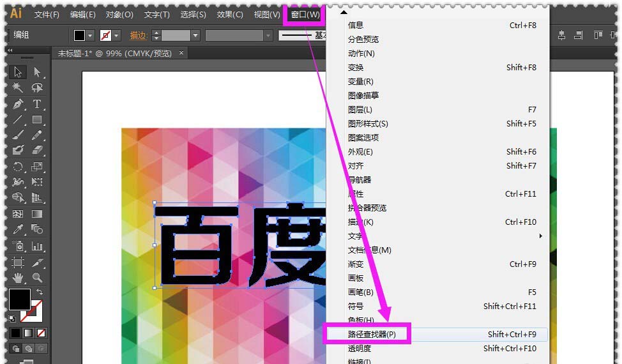Open control bar fill color swatch
The width and height of the screenshot is (622, 364).
[x=79, y=35]
